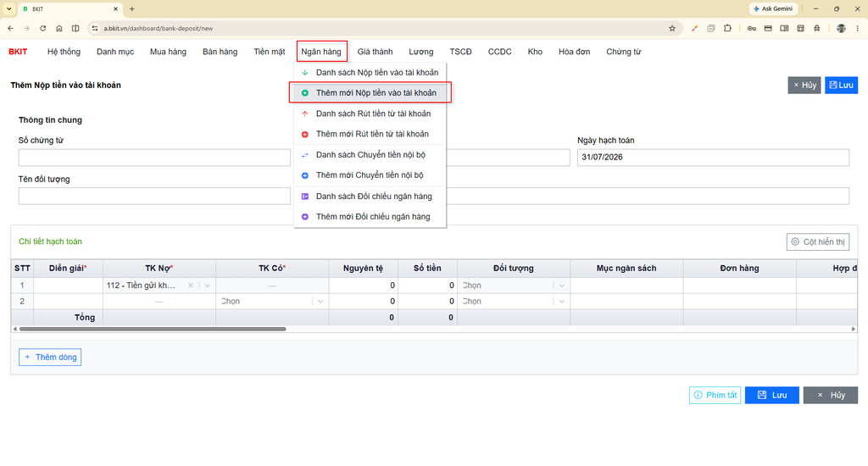Viewport: 868px width, 466px height.
Task: Open the Giá thành menu
Action: pyautogui.click(x=375, y=52)
